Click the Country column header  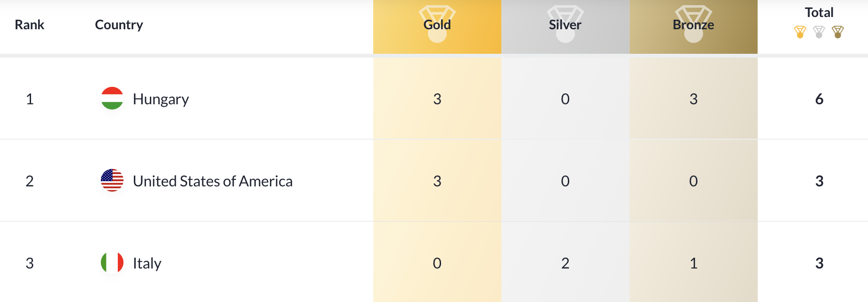point(119,25)
